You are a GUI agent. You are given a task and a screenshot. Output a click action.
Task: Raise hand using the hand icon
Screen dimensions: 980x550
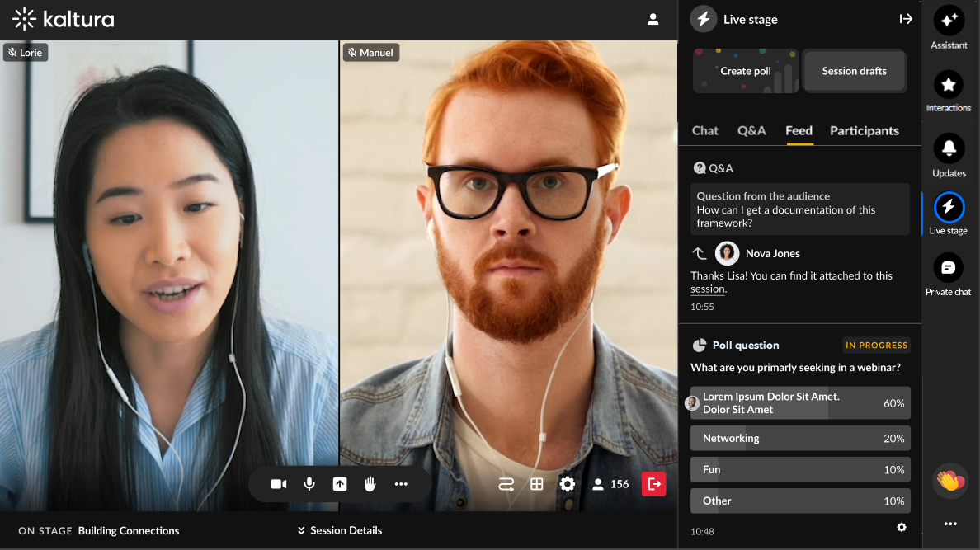(x=370, y=484)
